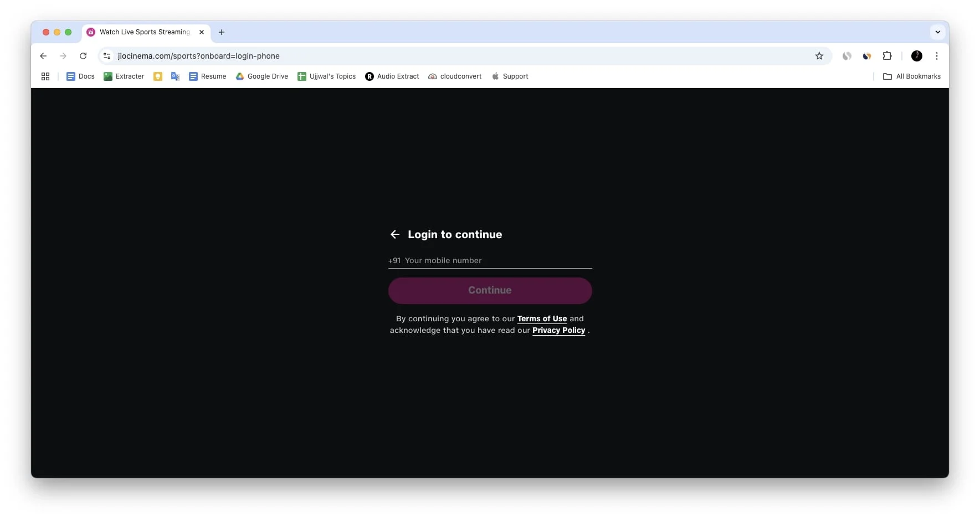Expand the All Bookmarks folder
This screenshot has width=980, height=519.
click(912, 76)
